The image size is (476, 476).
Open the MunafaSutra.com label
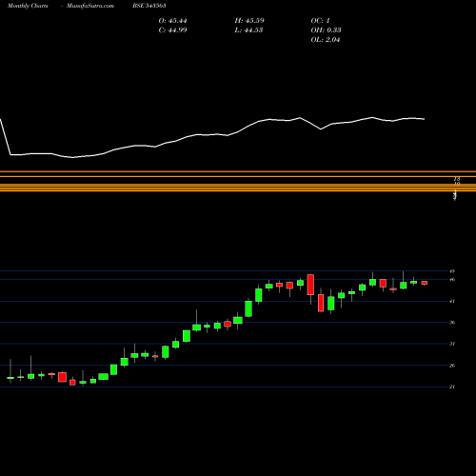90,6
